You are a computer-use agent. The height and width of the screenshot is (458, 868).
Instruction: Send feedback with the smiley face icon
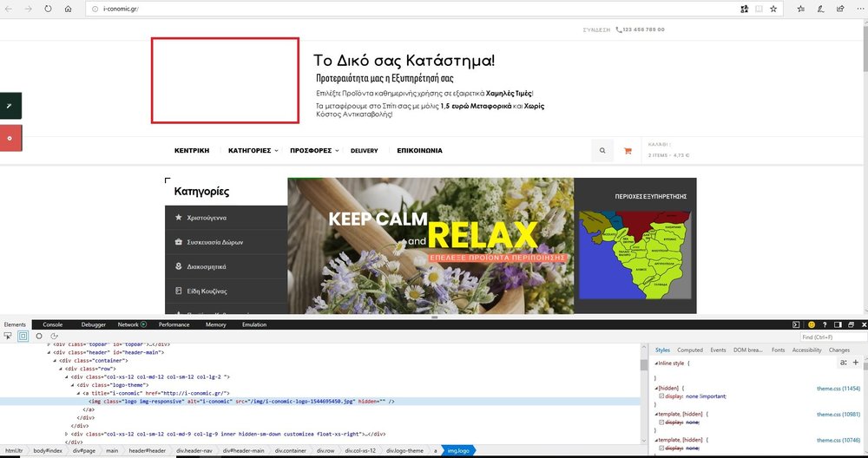coord(812,324)
